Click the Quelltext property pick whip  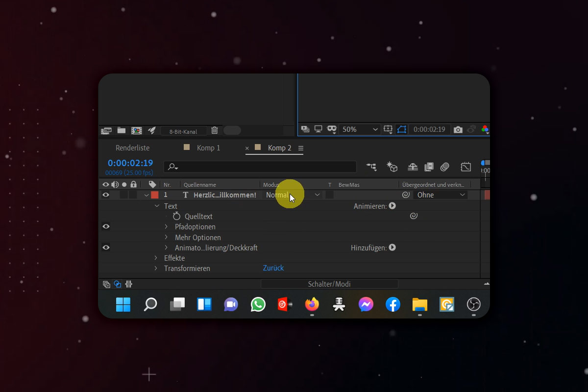[x=414, y=216]
